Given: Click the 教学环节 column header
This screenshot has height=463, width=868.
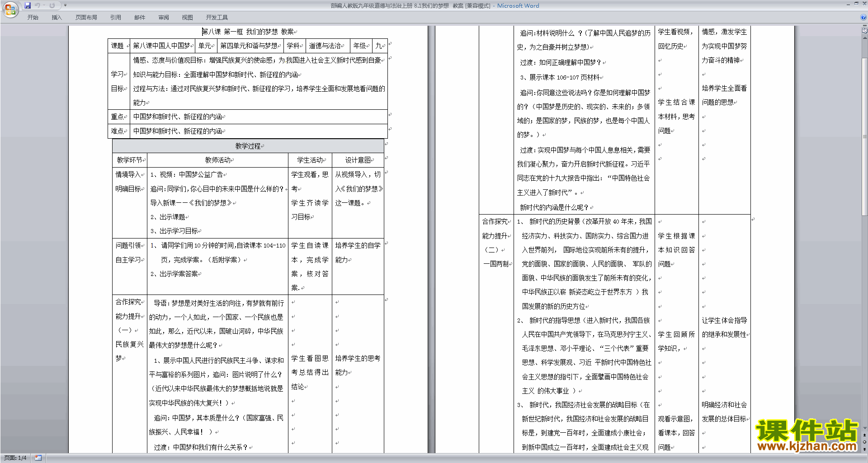Looking at the screenshot, I should click(x=130, y=160).
